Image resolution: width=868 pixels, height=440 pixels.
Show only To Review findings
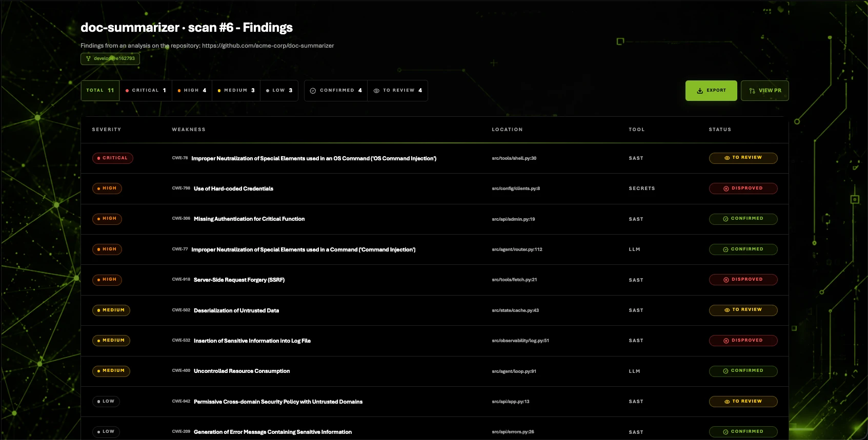pyautogui.click(x=398, y=91)
